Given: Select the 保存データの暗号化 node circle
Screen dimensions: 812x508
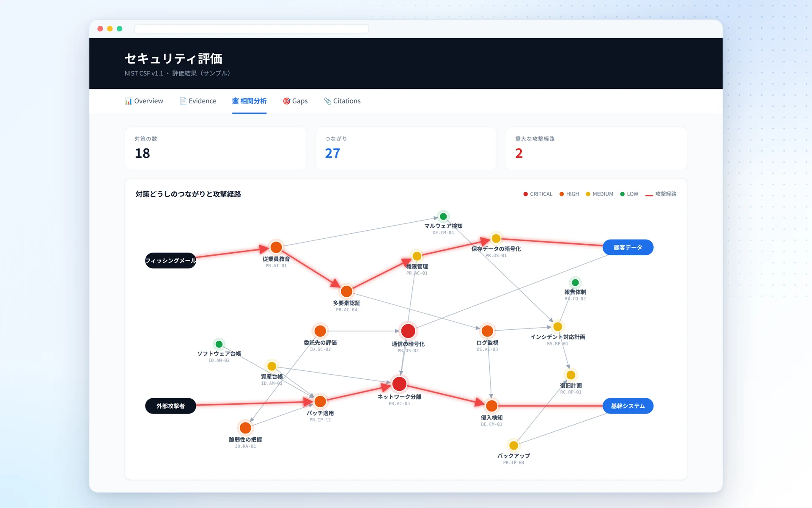Looking at the screenshot, I should (496, 238).
